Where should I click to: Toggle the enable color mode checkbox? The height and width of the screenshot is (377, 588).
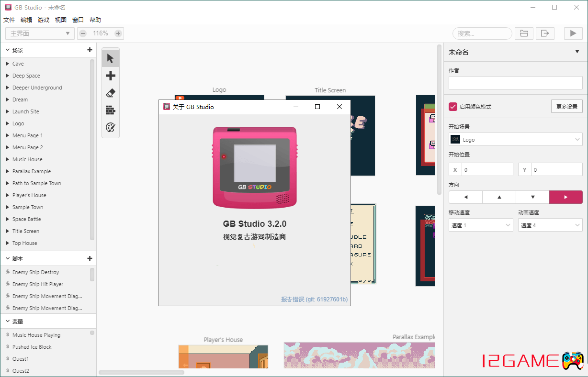[x=453, y=107]
